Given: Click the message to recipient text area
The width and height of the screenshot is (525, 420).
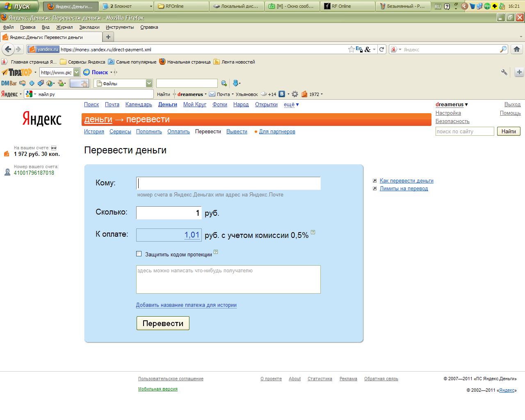Looking at the screenshot, I should pos(228,279).
